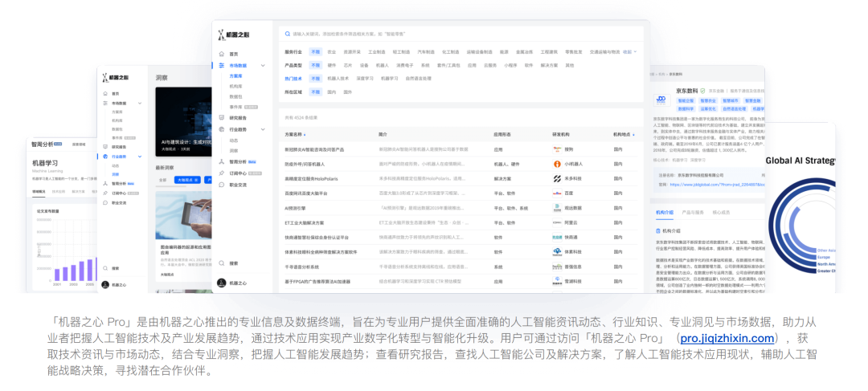The height and width of the screenshot is (391, 868).
Task: Select 不限 in the 服务行业 filter row
Action: 315,51
